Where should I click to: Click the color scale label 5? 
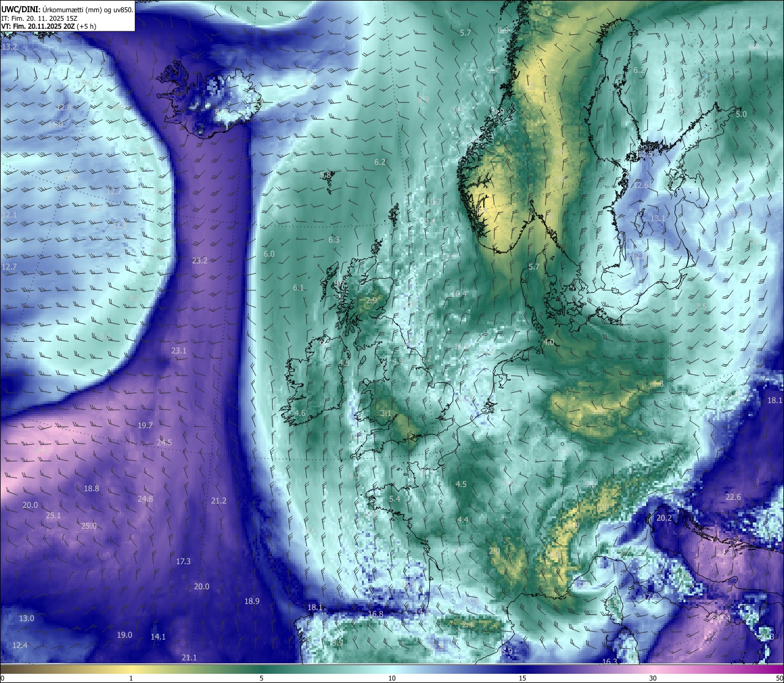pyautogui.click(x=262, y=678)
